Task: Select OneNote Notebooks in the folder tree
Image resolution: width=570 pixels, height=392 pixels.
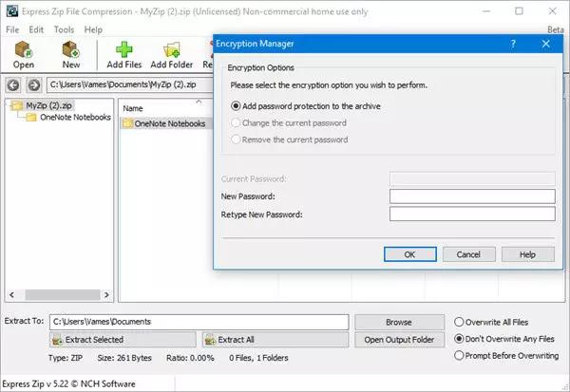Action: click(75, 118)
